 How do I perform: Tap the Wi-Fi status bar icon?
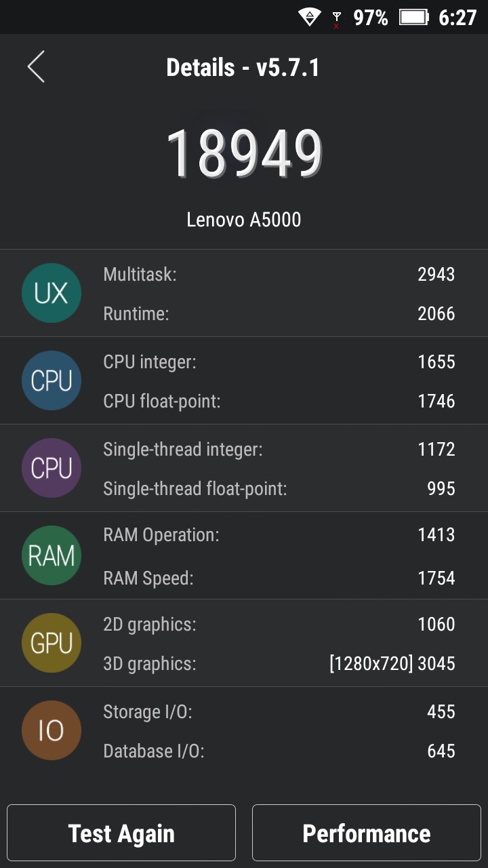310,17
